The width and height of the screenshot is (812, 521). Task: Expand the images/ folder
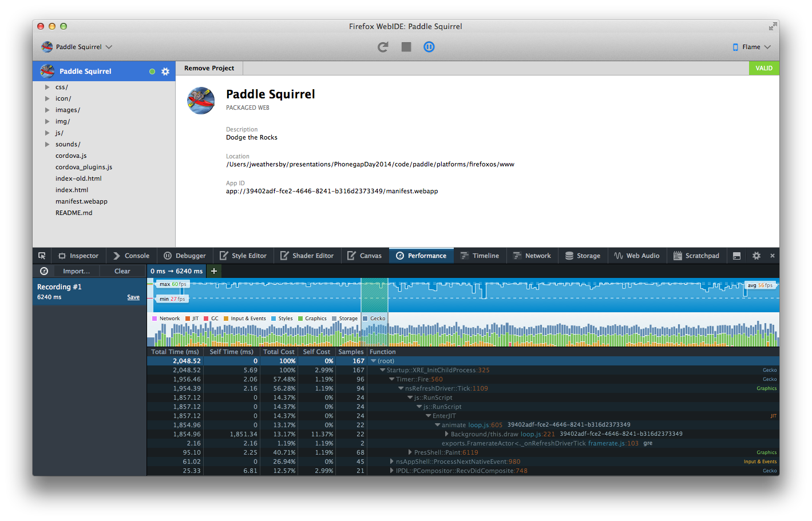click(x=47, y=110)
